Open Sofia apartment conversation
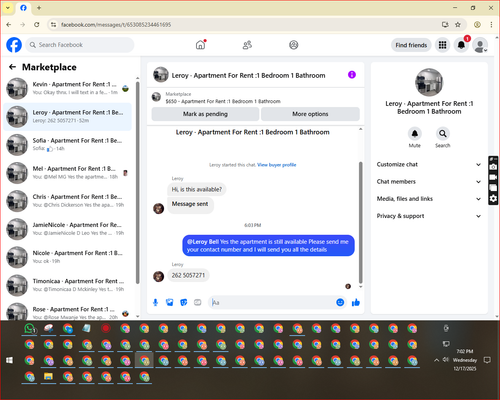Screen dimensions: 500x400 click(x=68, y=145)
